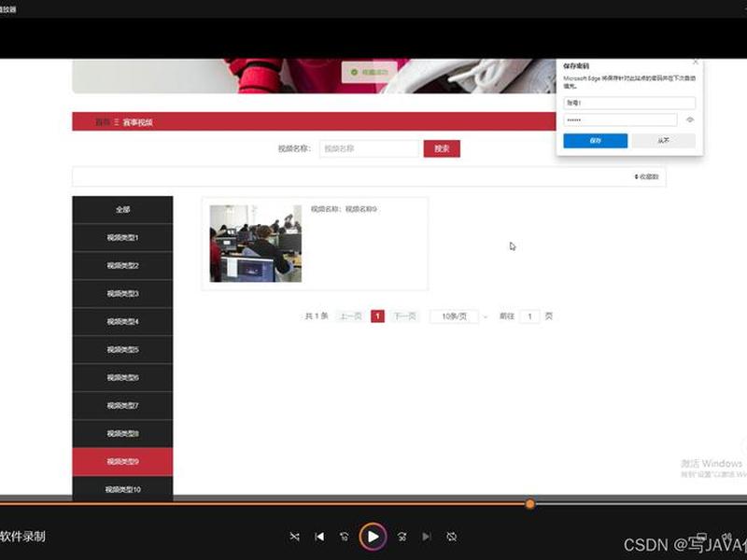Image resolution: width=747 pixels, height=560 pixels.
Task: Click the breadcrumb current page text
Action: coord(137,122)
